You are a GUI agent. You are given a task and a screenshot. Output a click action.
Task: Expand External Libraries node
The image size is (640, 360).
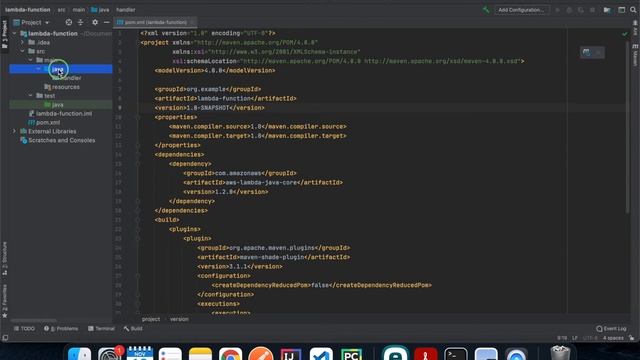(x=14, y=131)
